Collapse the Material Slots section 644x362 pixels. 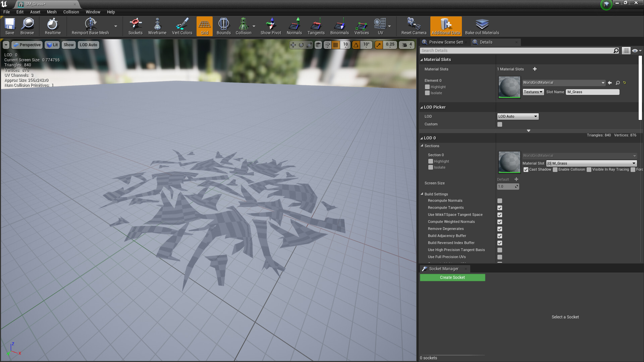point(422,59)
